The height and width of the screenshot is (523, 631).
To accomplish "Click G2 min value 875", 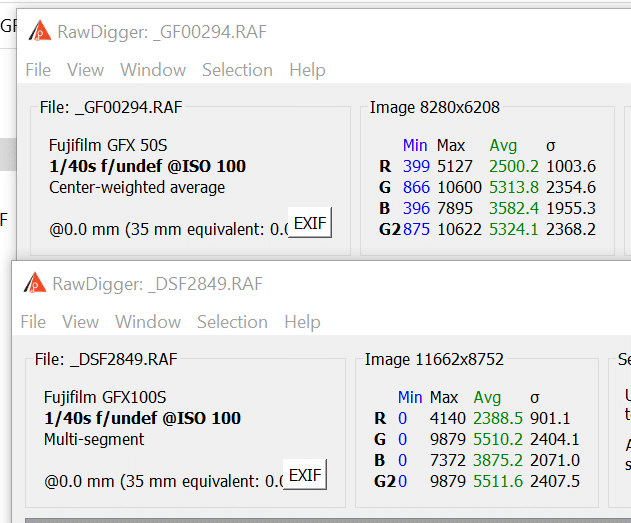I will (416, 229).
